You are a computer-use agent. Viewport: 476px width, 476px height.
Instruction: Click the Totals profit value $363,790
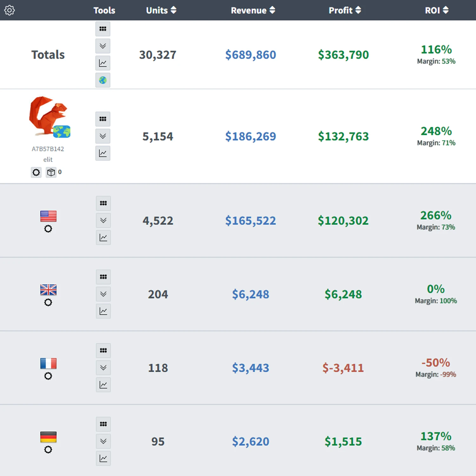343,55
